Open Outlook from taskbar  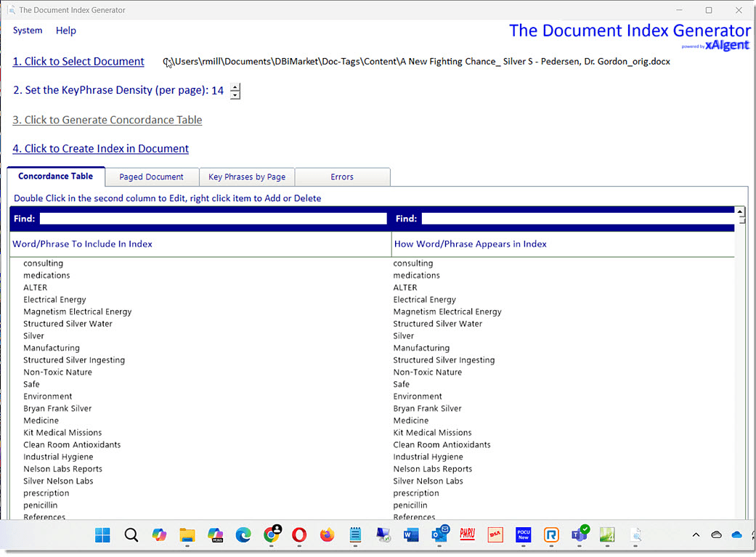click(x=439, y=534)
